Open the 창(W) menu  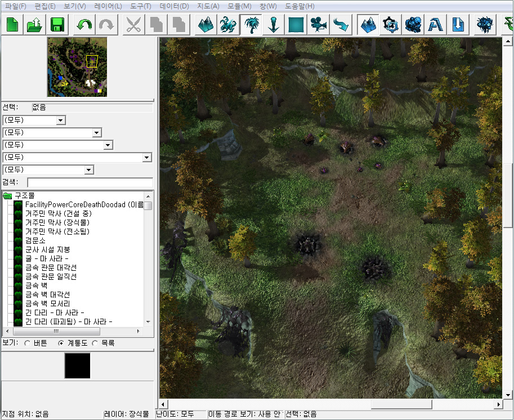(268, 6)
